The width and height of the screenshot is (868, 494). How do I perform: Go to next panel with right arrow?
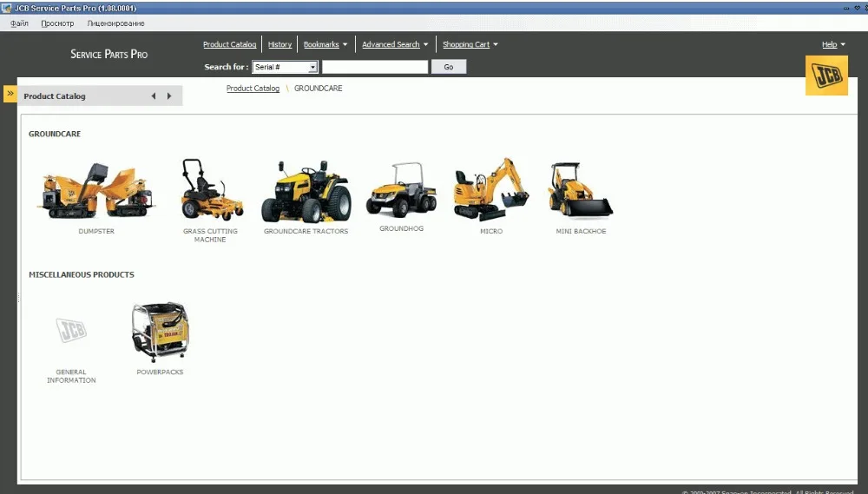(x=169, y=96)
